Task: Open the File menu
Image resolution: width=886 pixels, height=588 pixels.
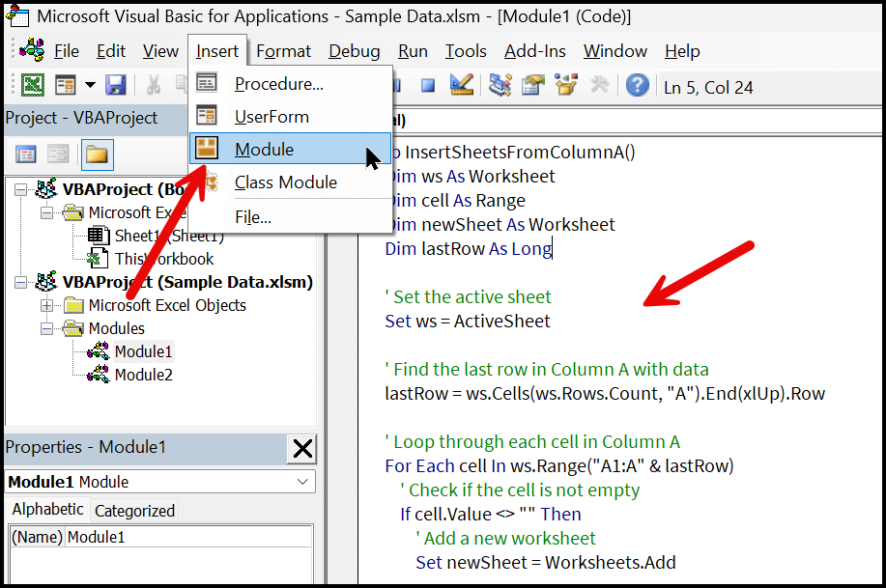Action: pyautogui.click(x=66, y=51)
